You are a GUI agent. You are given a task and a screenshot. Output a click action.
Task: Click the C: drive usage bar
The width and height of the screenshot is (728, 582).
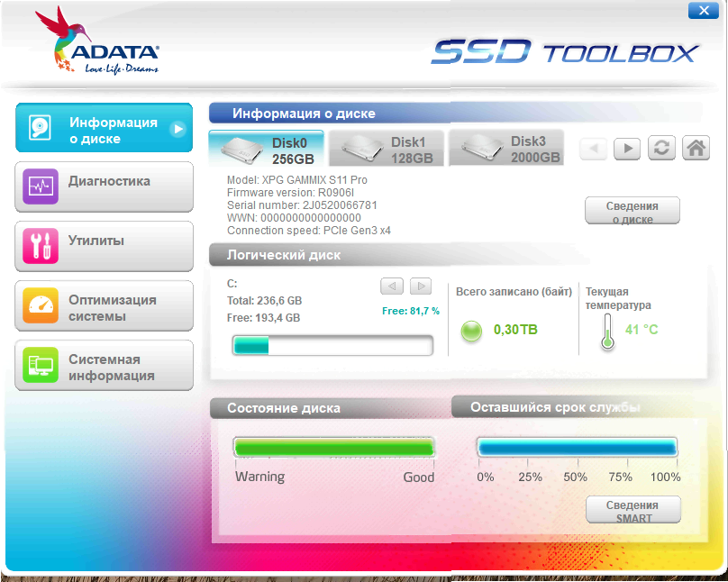[332, 346]
